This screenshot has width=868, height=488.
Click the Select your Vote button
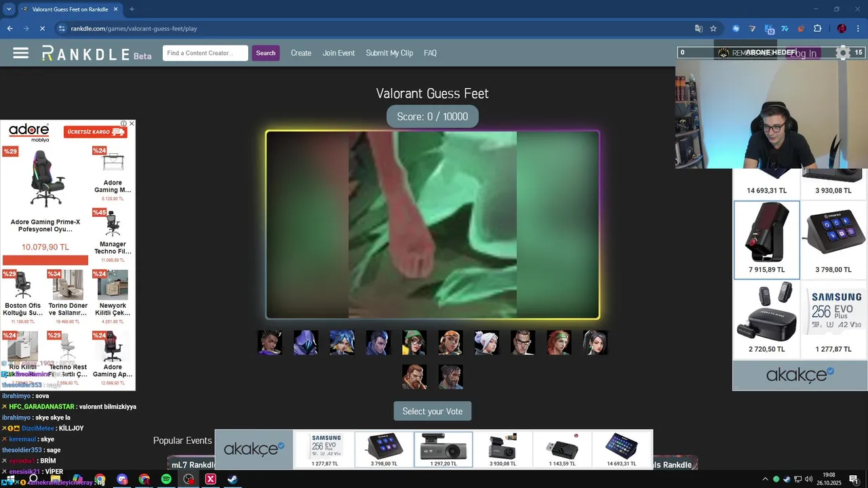pos(432,411)
